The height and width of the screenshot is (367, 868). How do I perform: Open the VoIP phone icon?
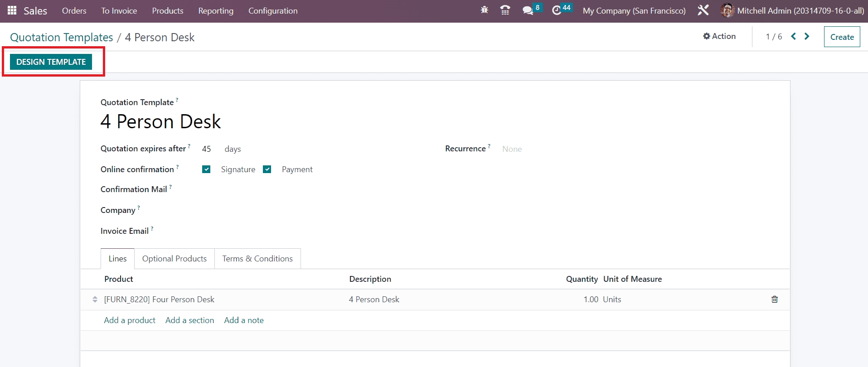[505, 10]
